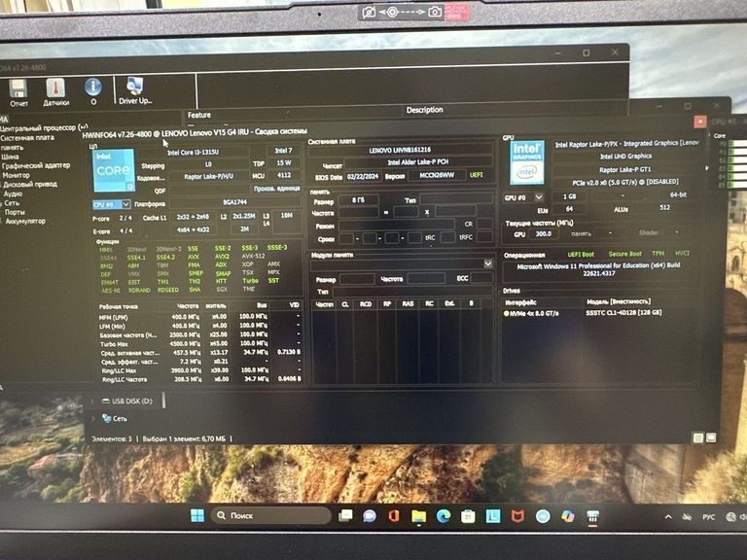Open McAfee icon in the taskbar

(x=517, y=515)
